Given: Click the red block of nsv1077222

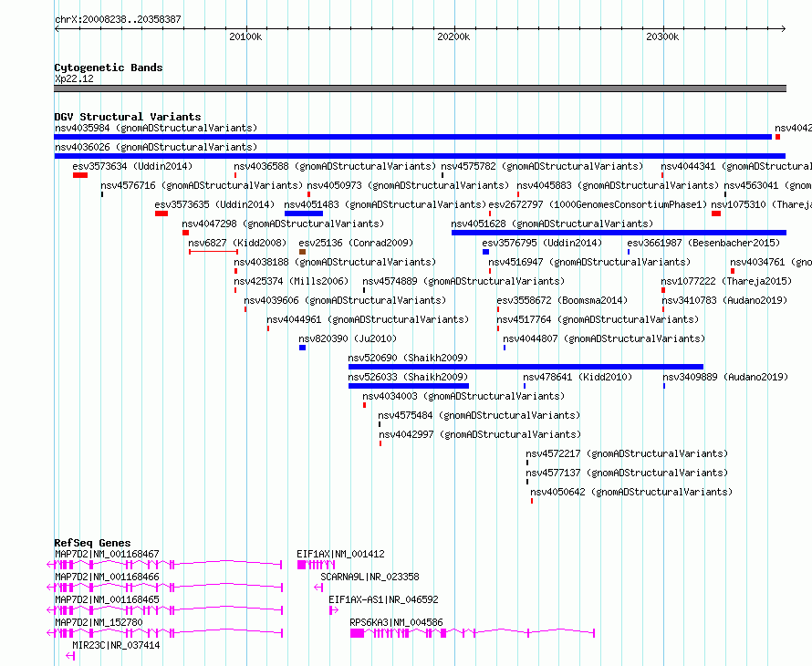Looking at the screenshot, I should click(x=663, y=290).
